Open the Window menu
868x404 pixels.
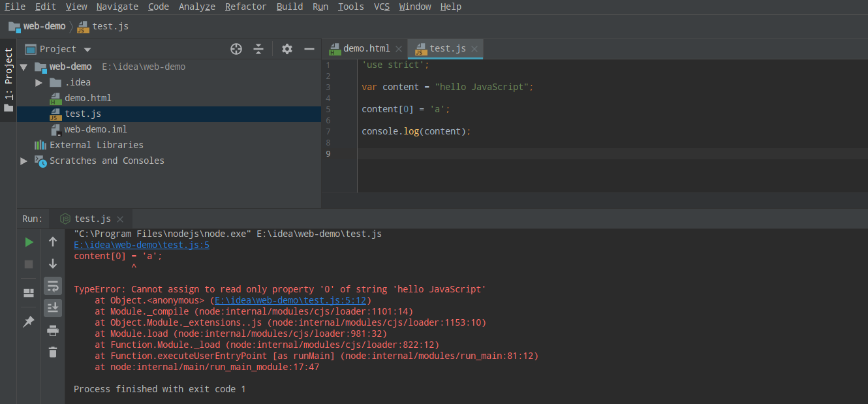click(415, 7)
